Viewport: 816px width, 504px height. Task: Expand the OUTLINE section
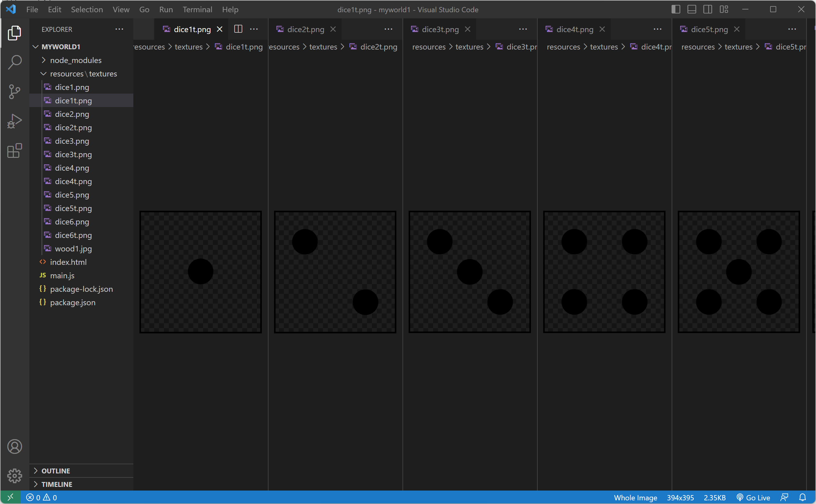click(56, 471)
